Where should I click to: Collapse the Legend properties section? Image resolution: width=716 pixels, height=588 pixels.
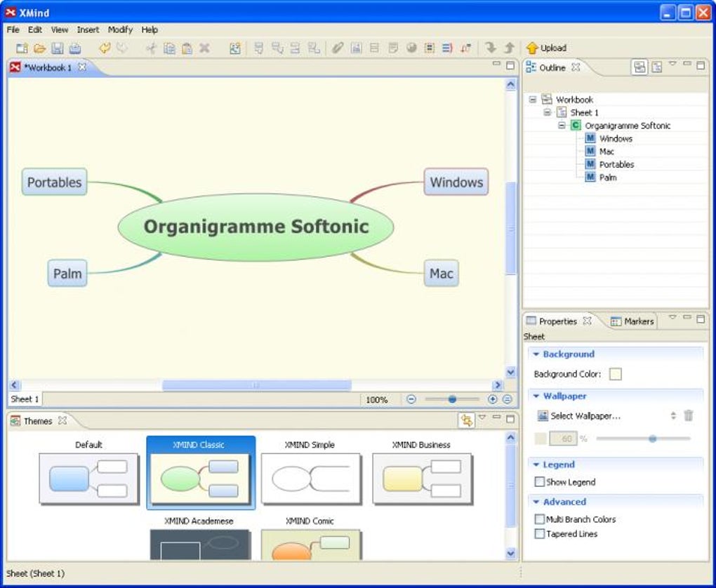(x=536, y=465)
